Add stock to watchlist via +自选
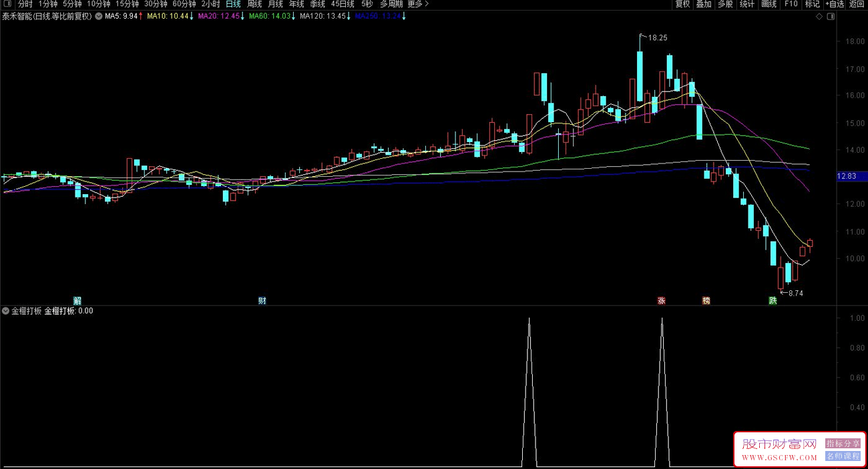The width and height of the screenshot is (868, 469). [835, 4]
